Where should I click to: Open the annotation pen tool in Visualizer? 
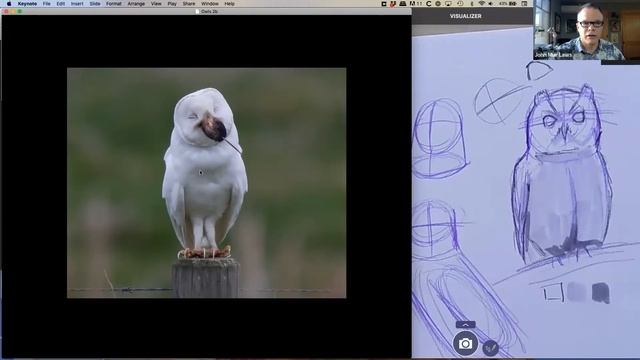pyautogui.click(x=490, y=348)
